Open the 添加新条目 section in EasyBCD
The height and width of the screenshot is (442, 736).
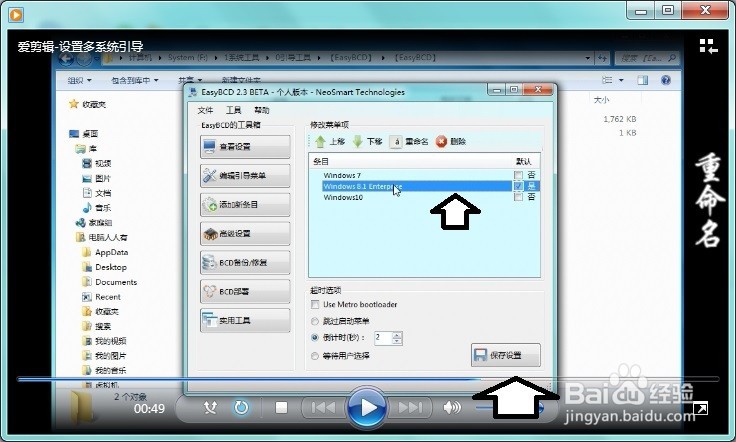point(245,205)
